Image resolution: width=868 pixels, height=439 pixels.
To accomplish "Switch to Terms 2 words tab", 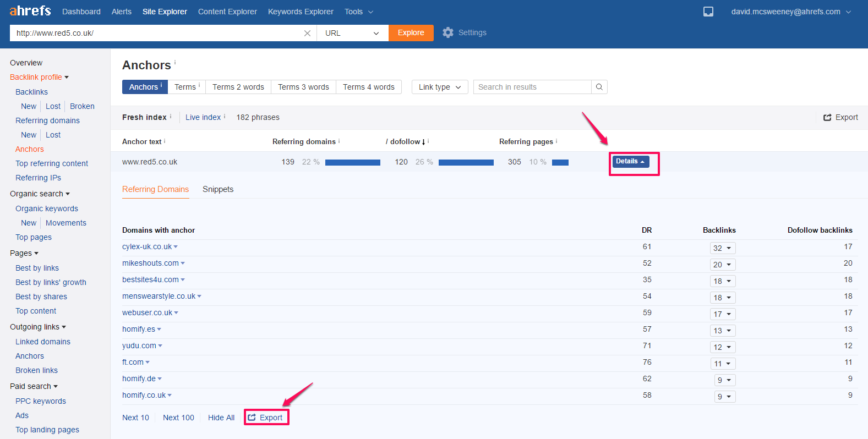I will pos(238,87).
